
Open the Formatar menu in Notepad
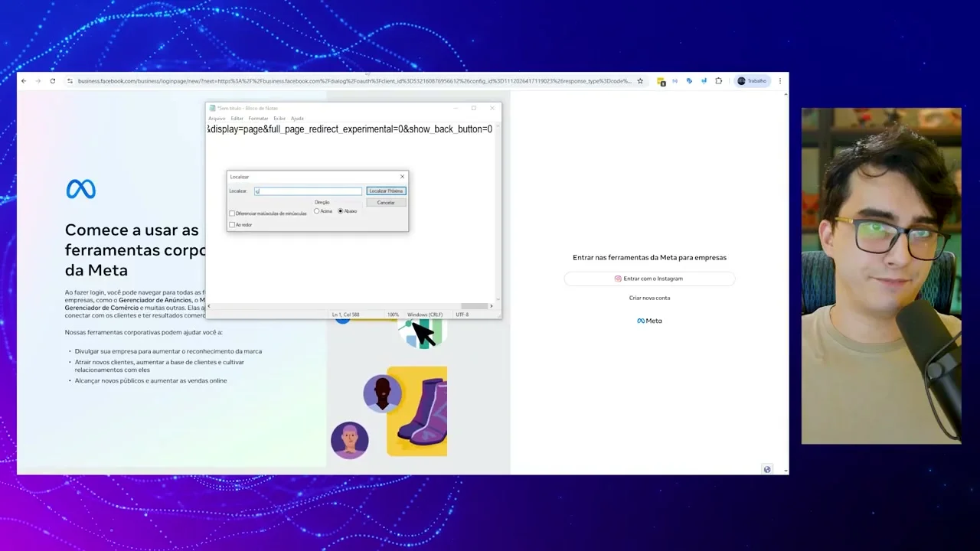[258, 119]
